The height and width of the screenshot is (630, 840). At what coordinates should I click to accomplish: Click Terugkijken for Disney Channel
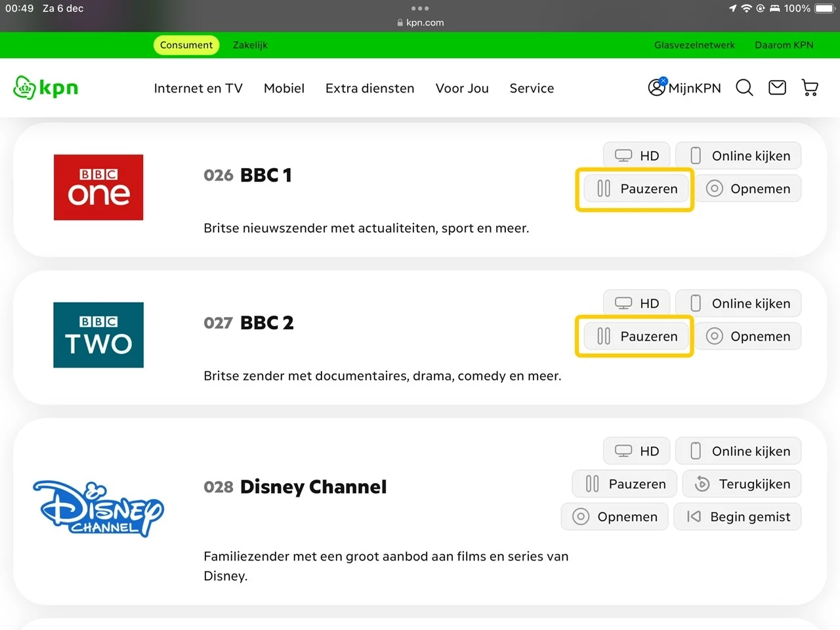pos(742,484)
